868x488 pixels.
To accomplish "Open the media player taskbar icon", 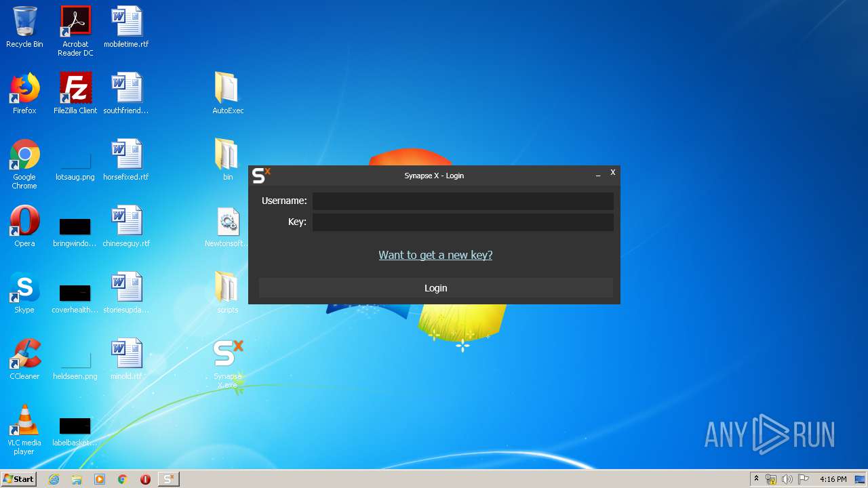I will click(x=100, y=479).
